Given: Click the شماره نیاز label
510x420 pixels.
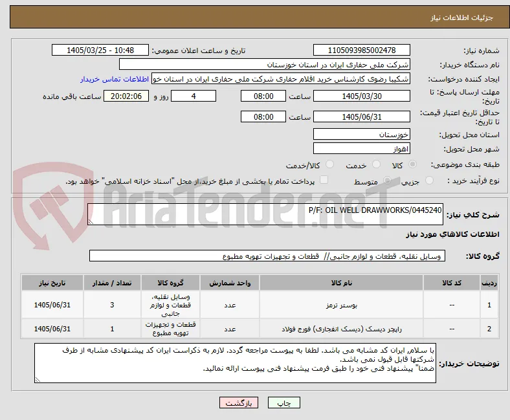Looking at the screenshot, I should pos(481,50).
